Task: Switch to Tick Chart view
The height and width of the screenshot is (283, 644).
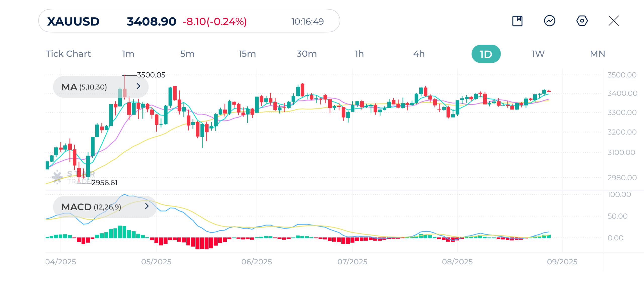Action: [68, 54]
